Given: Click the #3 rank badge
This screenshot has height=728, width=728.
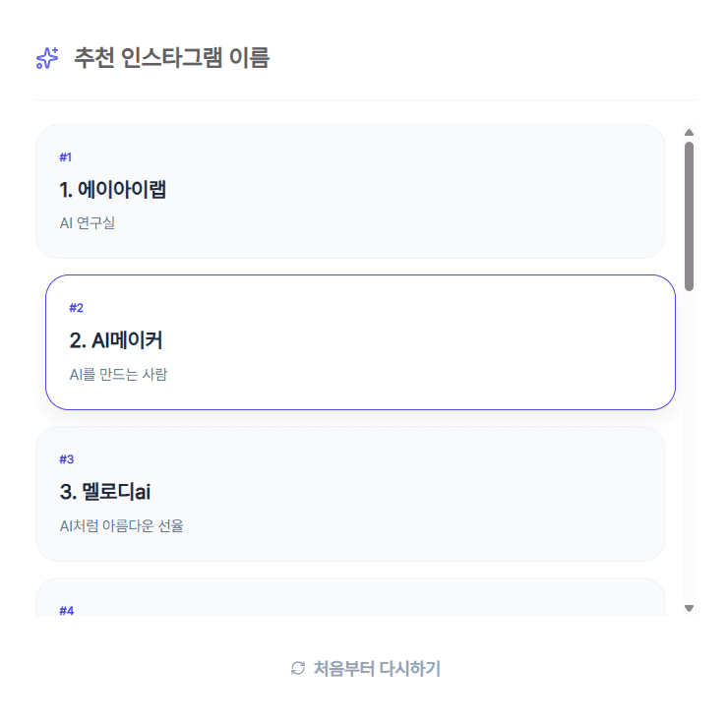Looking at the screenshot, I should click(x=66, y=459).
